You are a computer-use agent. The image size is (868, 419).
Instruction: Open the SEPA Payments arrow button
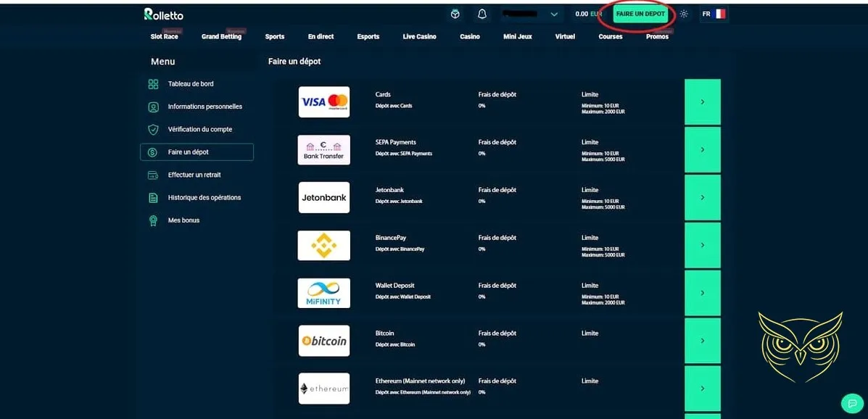pos(702,150)
